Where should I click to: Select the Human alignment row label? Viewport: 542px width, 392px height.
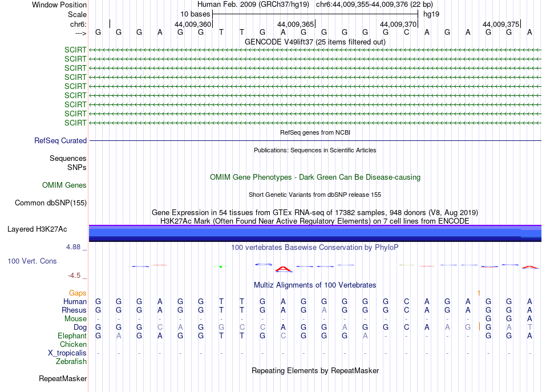click(x=75, y=302)
